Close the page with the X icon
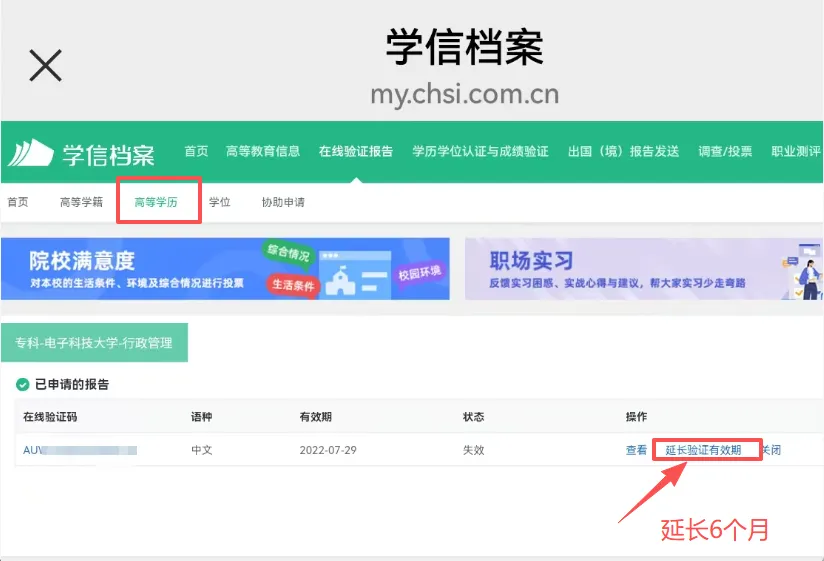 45,66
